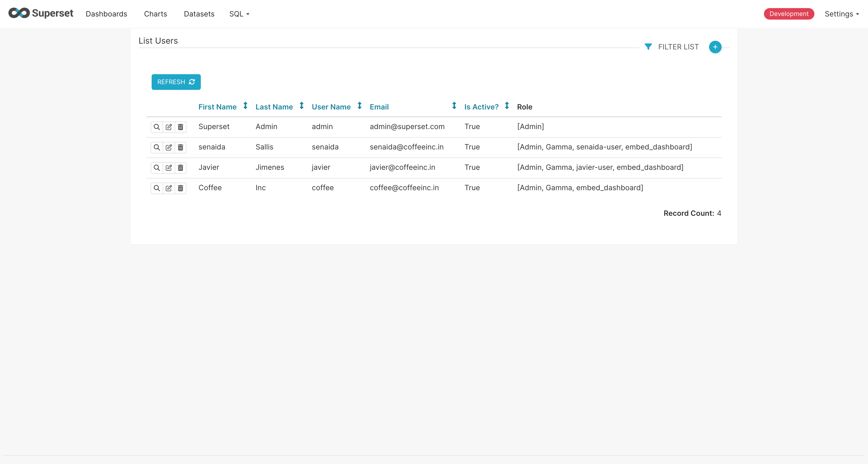The height and width of the screenshot is (464, 868).
Task: Click the Email column header
Action: point(379,107)
